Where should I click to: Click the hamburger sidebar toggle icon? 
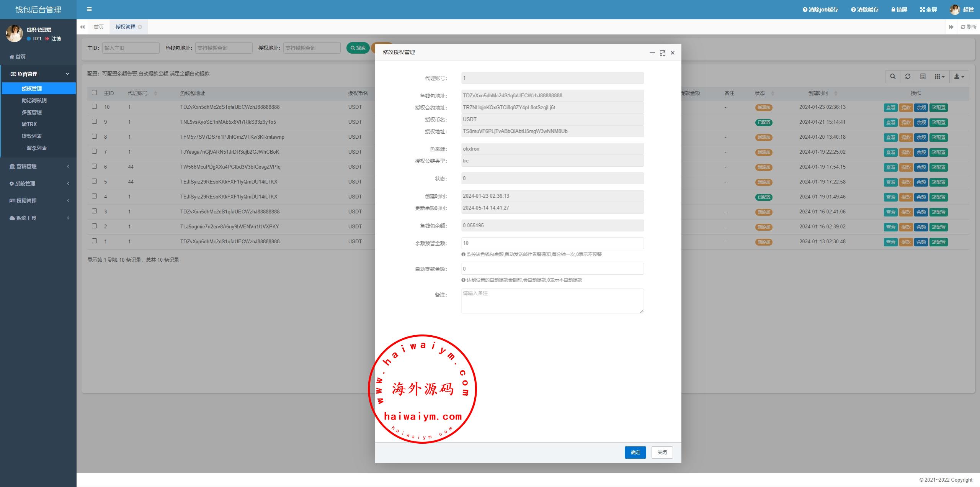tap(89, 9)
